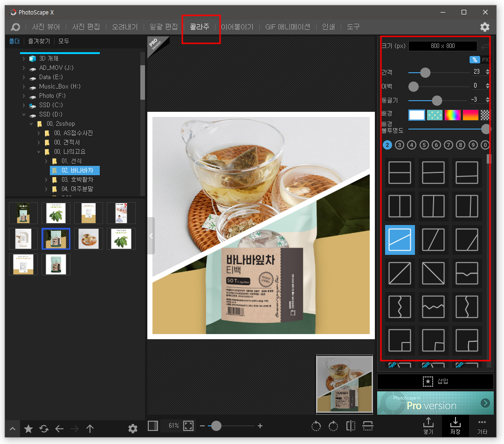The width and height of the screenshot is (504, 444).
Task: Choose the layout with small bottom-right box
Action: (x=400, y=340)
